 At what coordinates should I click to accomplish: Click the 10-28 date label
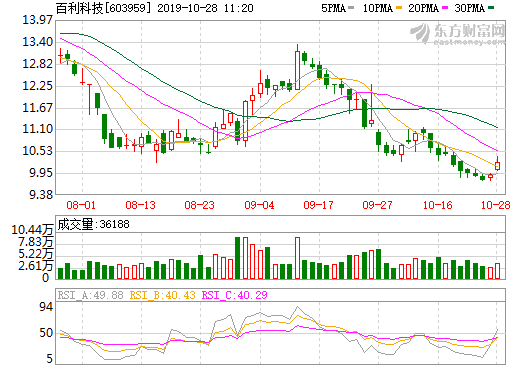tap(496, 205)
